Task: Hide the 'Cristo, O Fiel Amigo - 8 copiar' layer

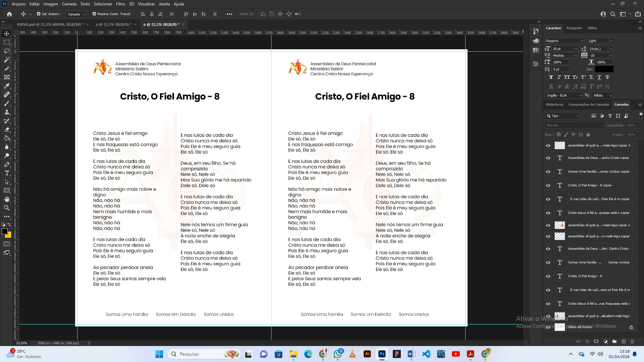Action: [x=548, y=185]
